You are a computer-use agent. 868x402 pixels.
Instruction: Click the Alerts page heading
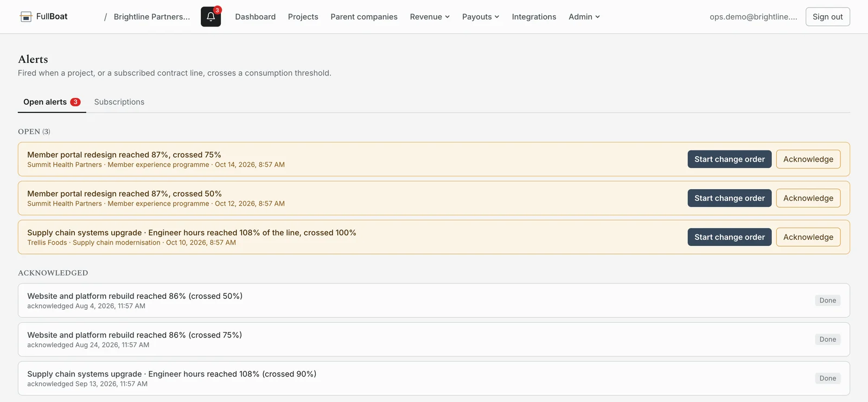(33, 60)
